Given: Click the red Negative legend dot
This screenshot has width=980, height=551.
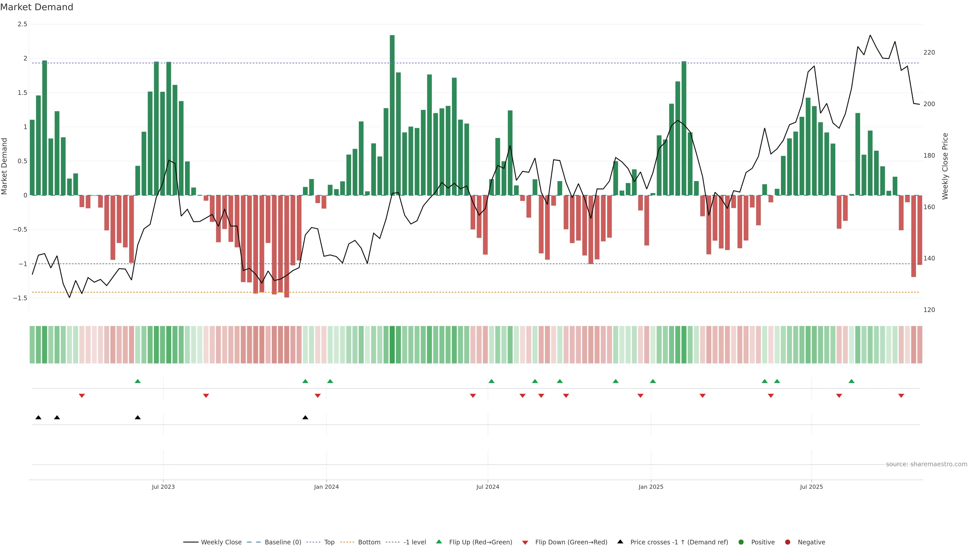Looking at the screenshot, I should click(x=788, y=542).
